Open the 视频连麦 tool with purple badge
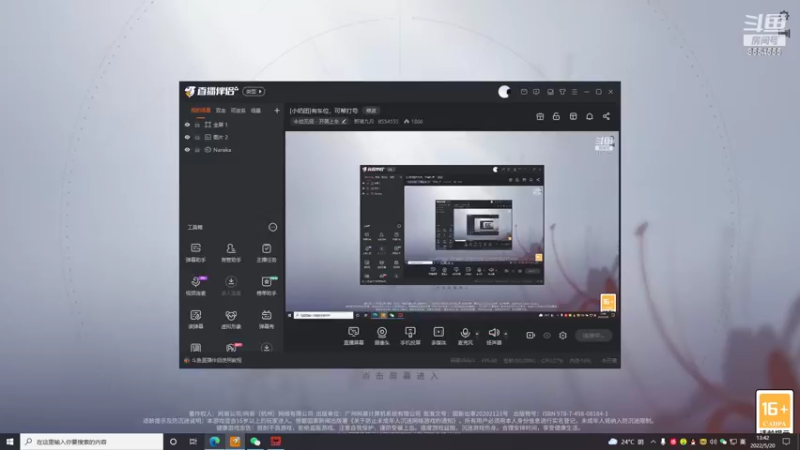The height and width of the screenshot is (450, 800). tap(195, 286)
